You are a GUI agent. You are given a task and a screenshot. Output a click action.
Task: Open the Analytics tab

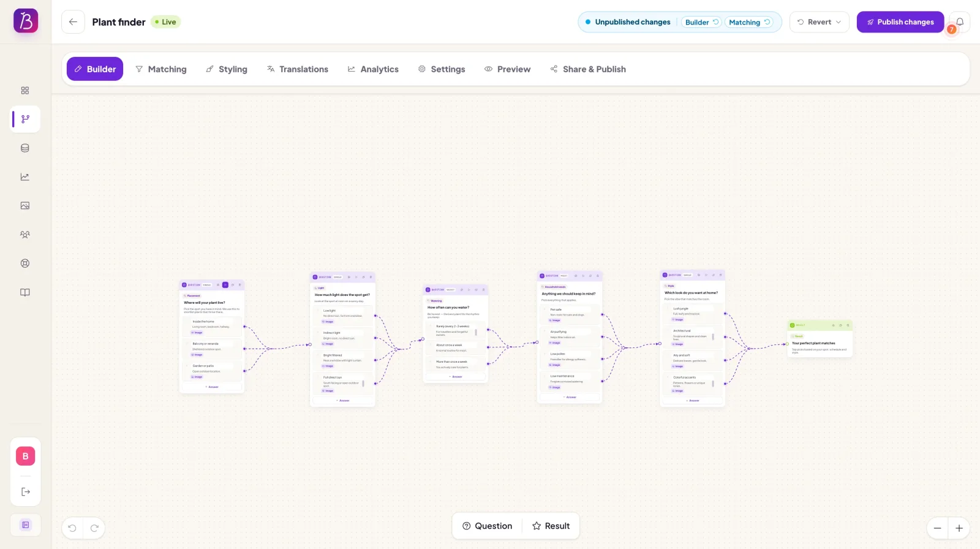(373, 69)
